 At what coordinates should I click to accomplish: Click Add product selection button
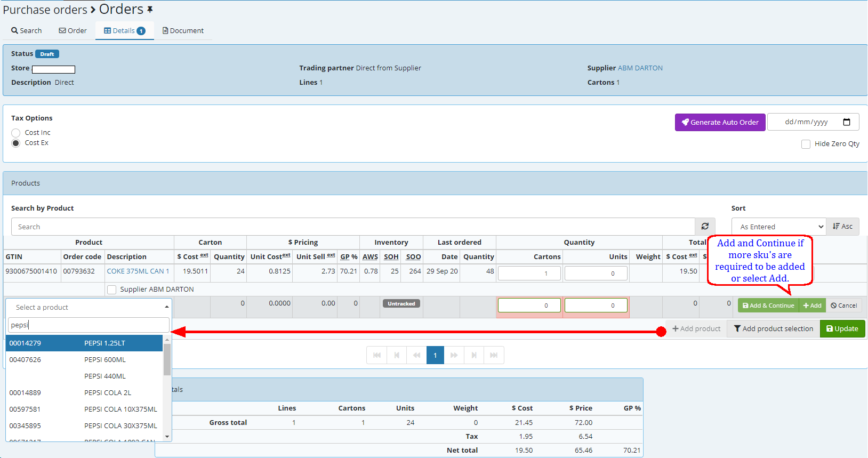[x=773, y=329]
